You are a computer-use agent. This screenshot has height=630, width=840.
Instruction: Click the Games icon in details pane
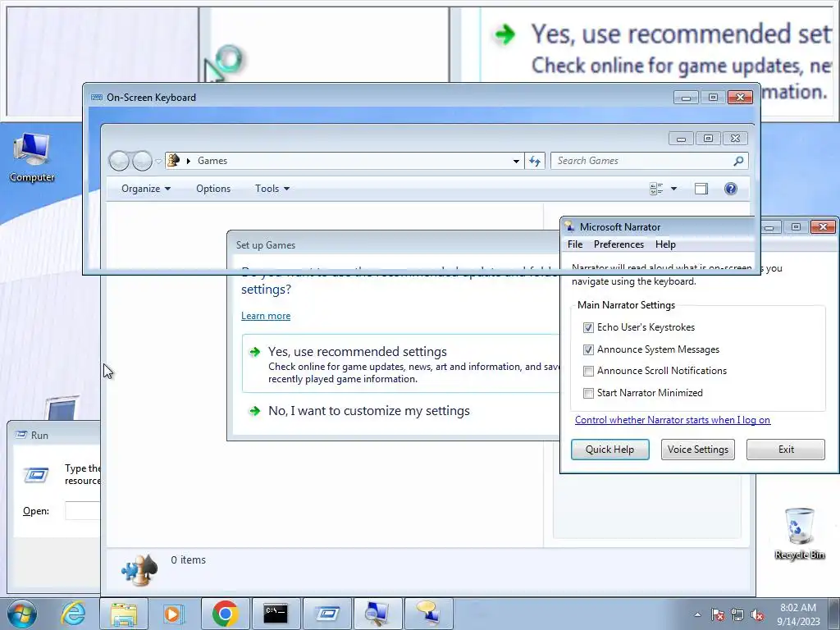[x=139, y=569]
